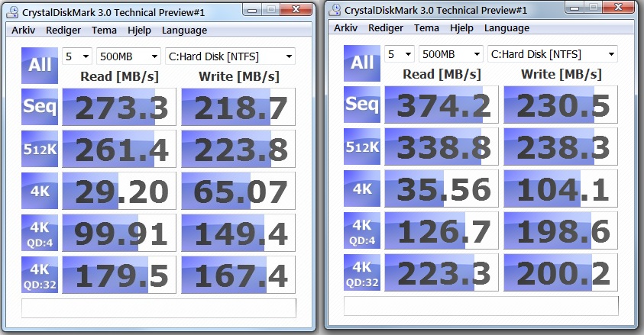
Task: Click the CrystalDiskMark icon in the left window title bar
Action: point(13,12)
